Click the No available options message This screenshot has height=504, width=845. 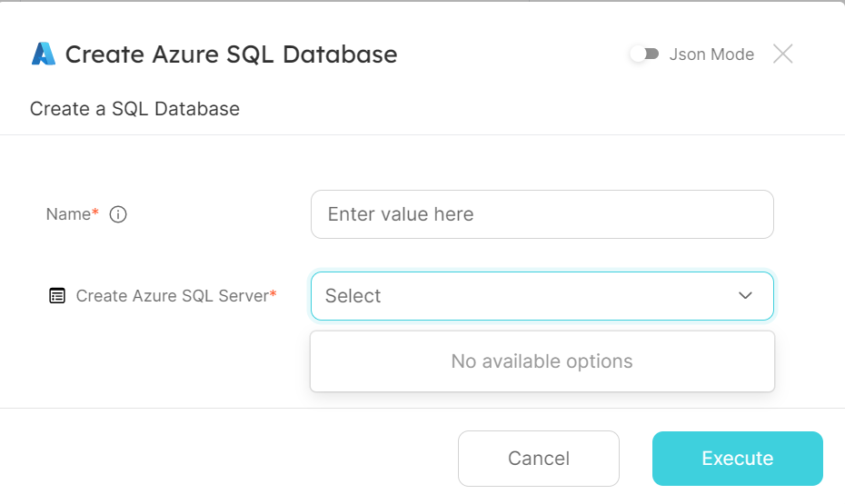542,361
